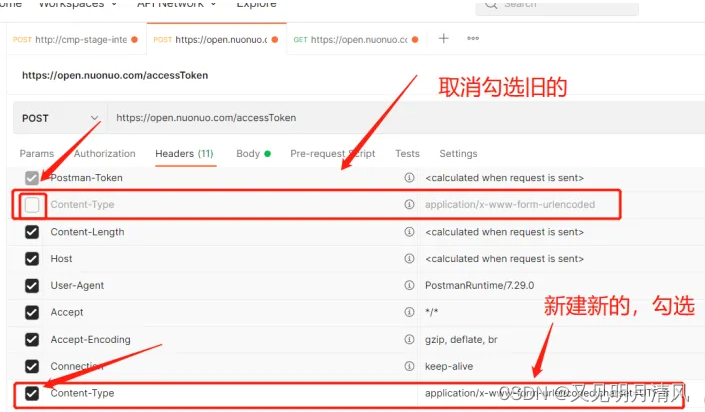
Task: Select the Headers (11) tab
Action: [184, 154]
